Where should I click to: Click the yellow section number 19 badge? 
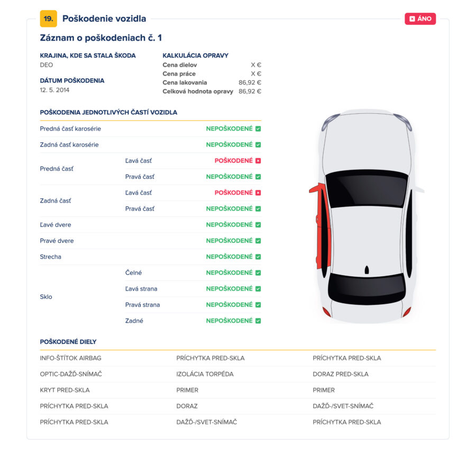pyautogui.click(x=48, y=19)
